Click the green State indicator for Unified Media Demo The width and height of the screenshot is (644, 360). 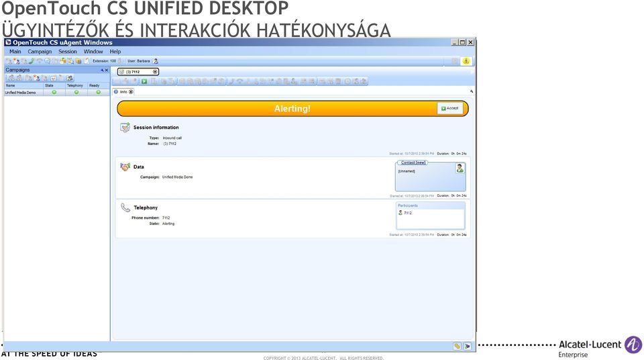[x=54, y=93]
